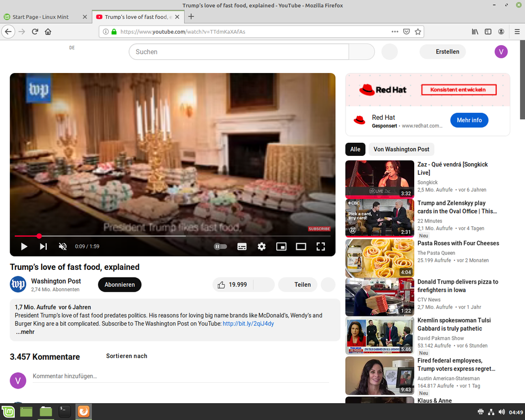
Task: Open Washington Post channel name link
Action: tap(56, 281)
